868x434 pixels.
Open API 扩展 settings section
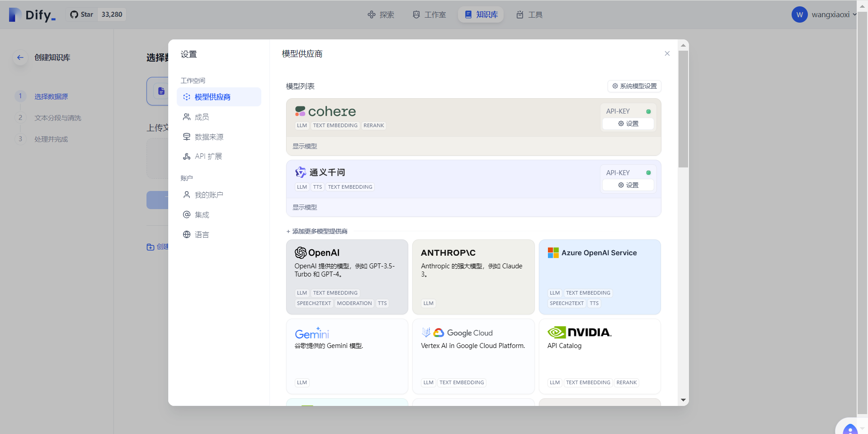coord(219,156)
